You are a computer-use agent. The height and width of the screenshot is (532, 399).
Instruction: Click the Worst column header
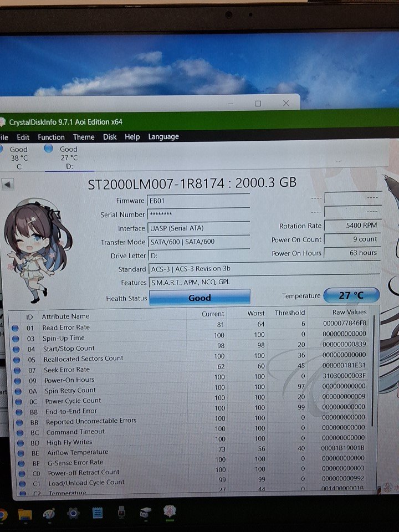point(256,314)
